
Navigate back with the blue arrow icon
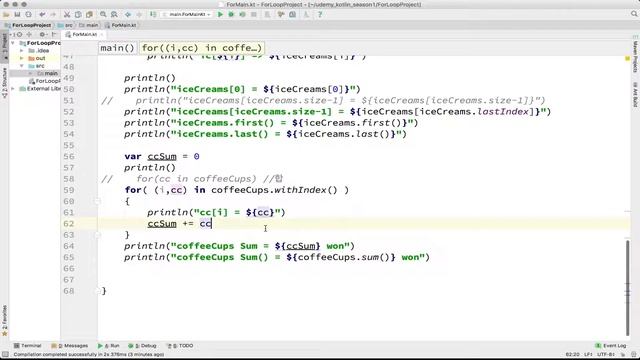(x=128, y=15)
